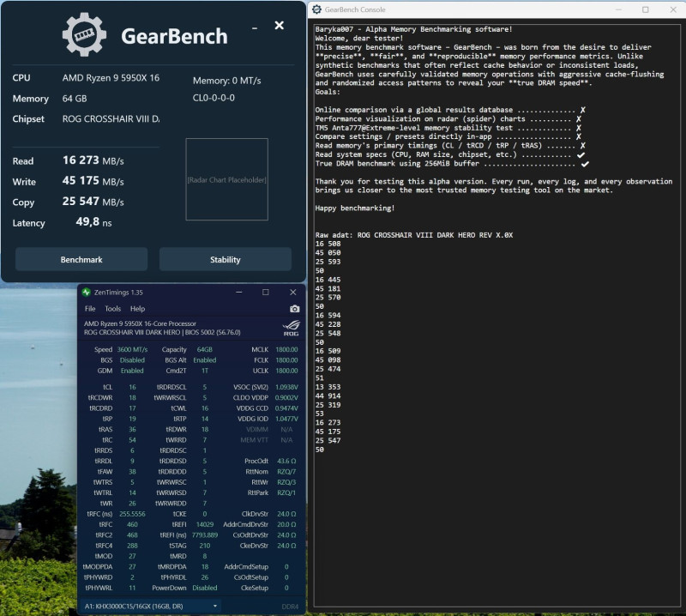Click the GDM value Enabled
The width and height of the screenshot is (686, 616).
pos(132,371)
